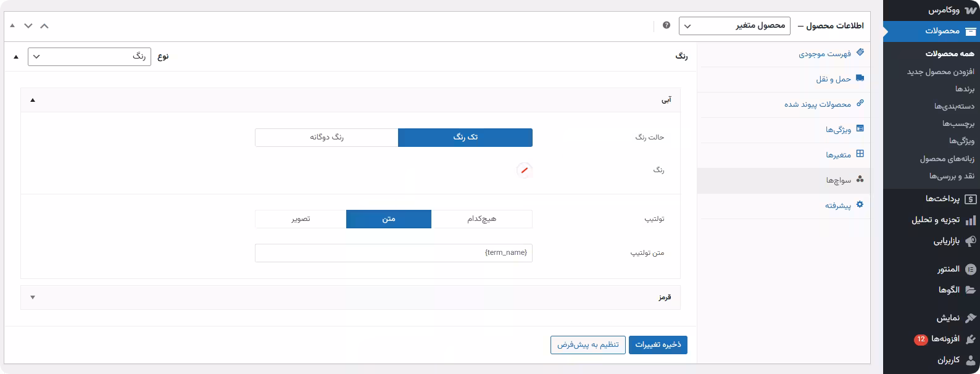Collapse the رنگ attribute section arrow

[16, 57]
